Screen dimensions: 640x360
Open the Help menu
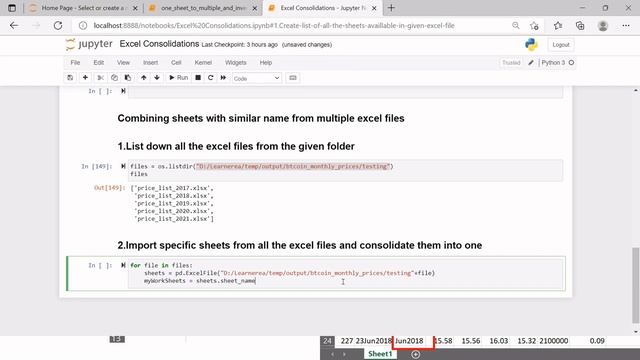[x=266, y=62]
